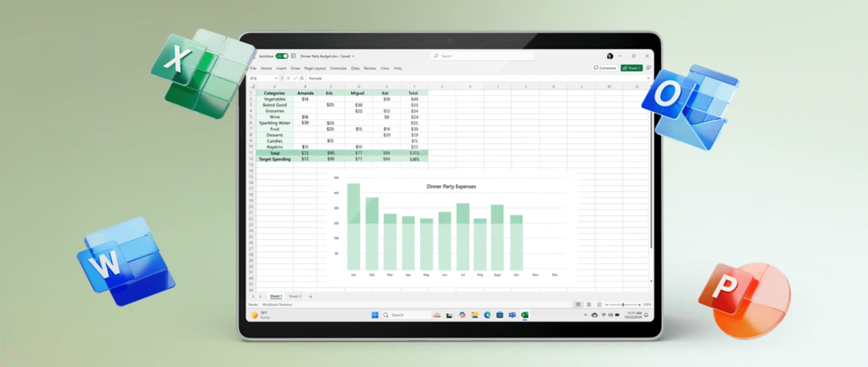Switch to the Sheet 2 tab
This screenshot has width=868, height=367.
point(295,296)
